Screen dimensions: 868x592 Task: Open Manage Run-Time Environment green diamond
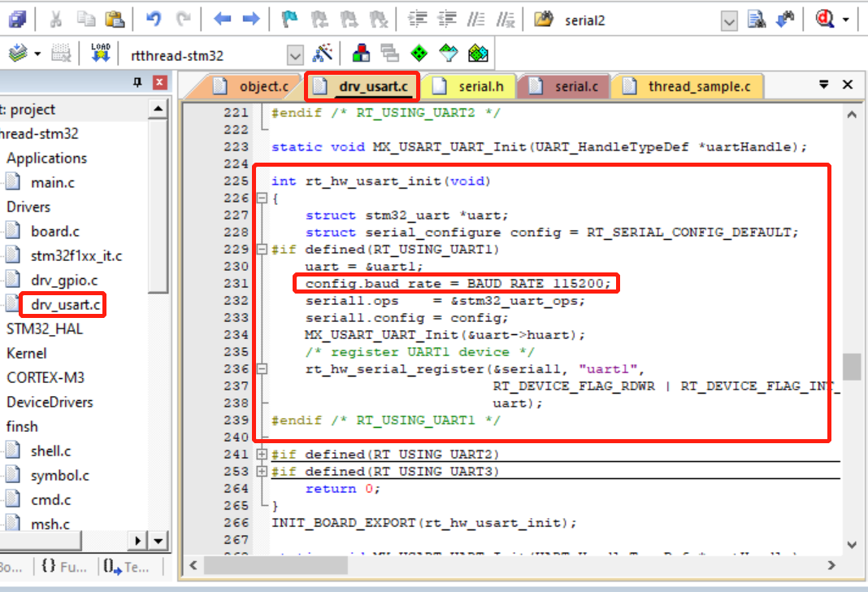pyautogui.click(x=419, y=53)
